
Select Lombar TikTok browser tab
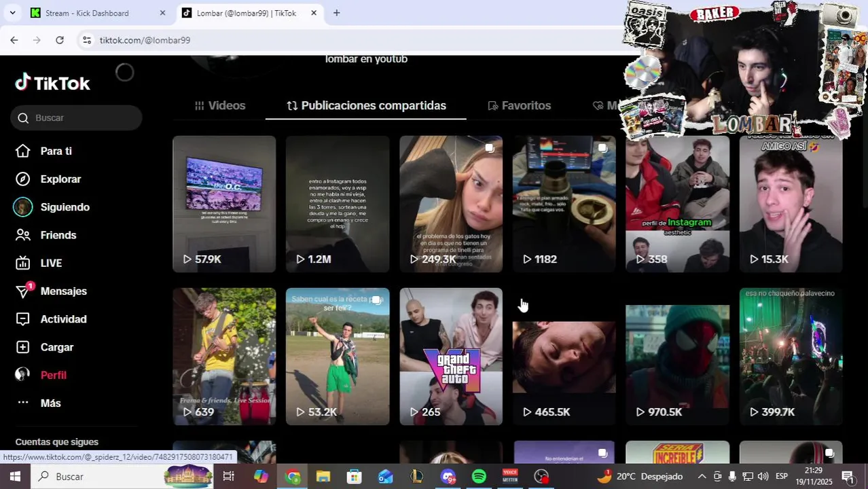click(x=247, y=13)
